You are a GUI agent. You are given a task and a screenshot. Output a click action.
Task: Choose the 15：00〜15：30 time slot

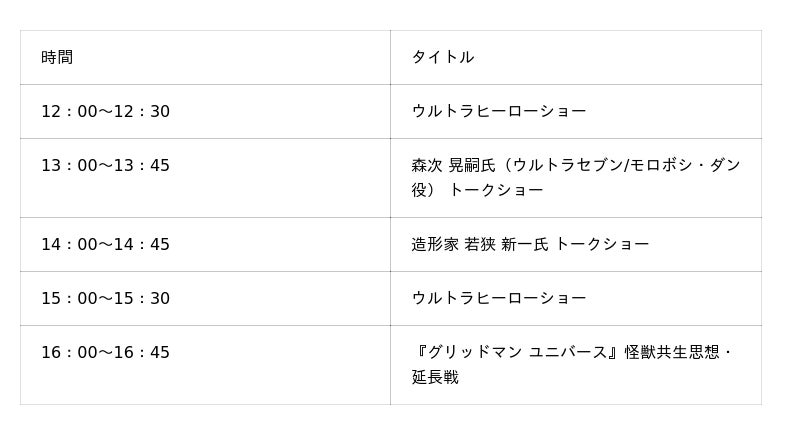[x=105, y=298]
